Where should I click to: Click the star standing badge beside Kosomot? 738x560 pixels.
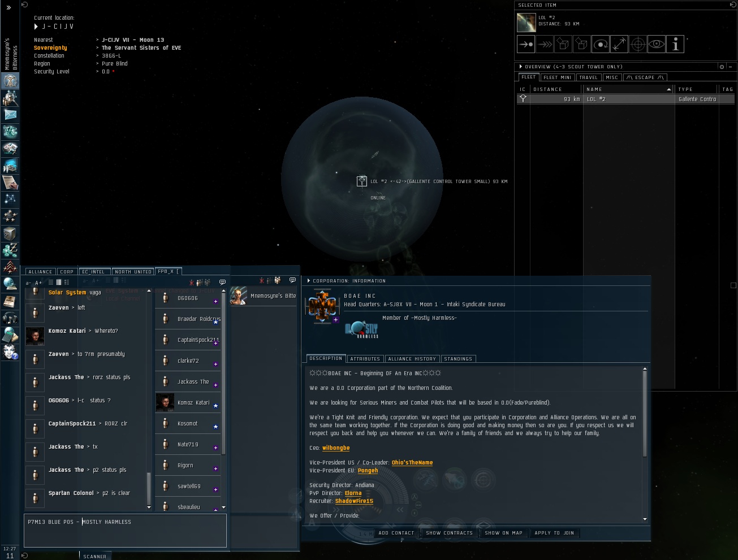[x=215, y=427]
